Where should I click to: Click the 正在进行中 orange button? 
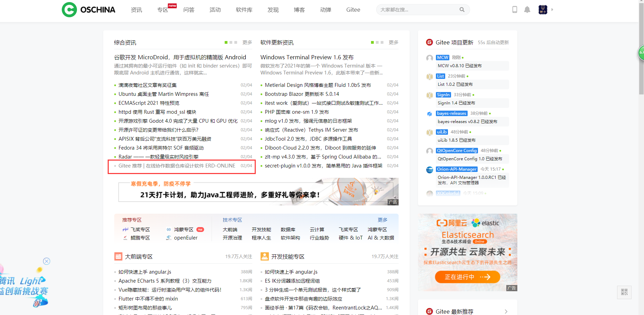[x=467, y=277]
